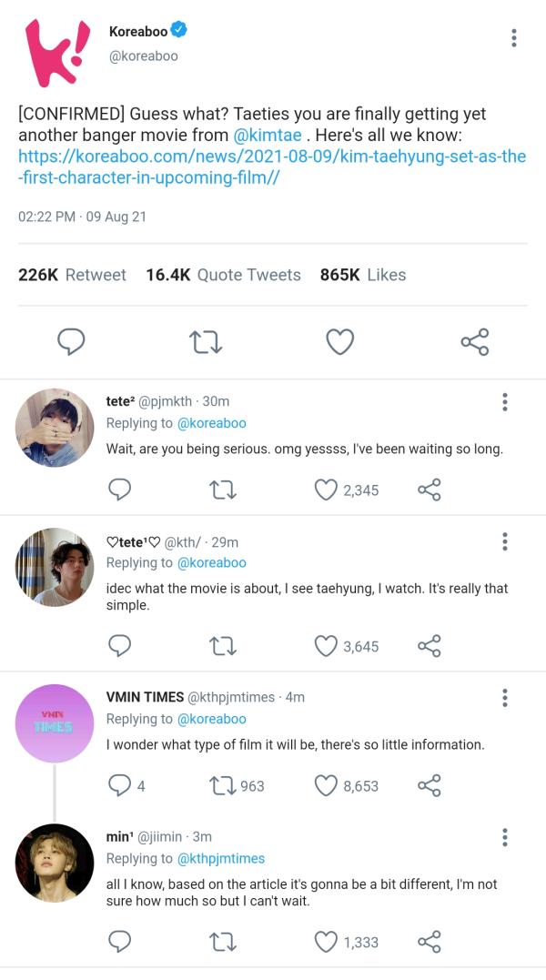The width and height of the screenshot is (546, 980).
Task: Like the main Koreaboo tweet
Action: click(339, 342)
